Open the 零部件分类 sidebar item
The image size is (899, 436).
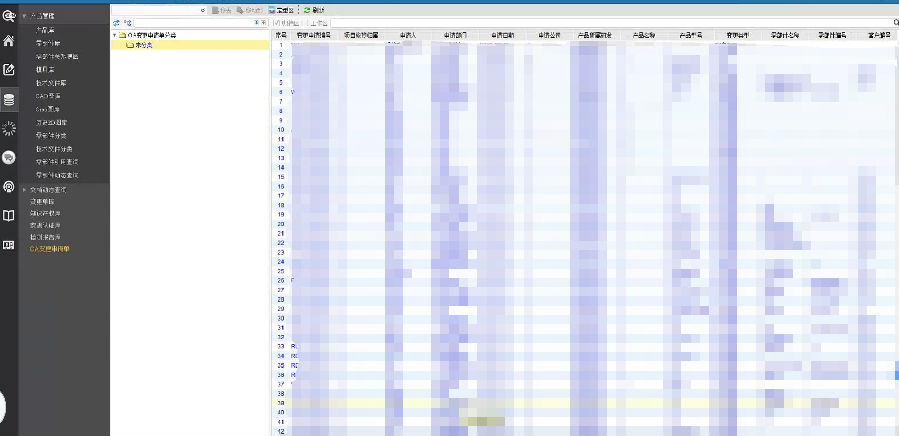(x=51, y=135)
